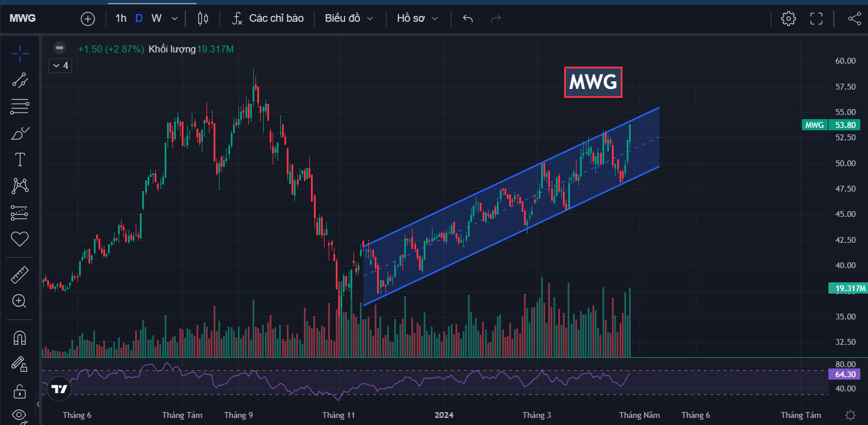Select the Text annotation tool
This screenshot has height=425, width=868.
pyautogui.click(x=20, y=160)
